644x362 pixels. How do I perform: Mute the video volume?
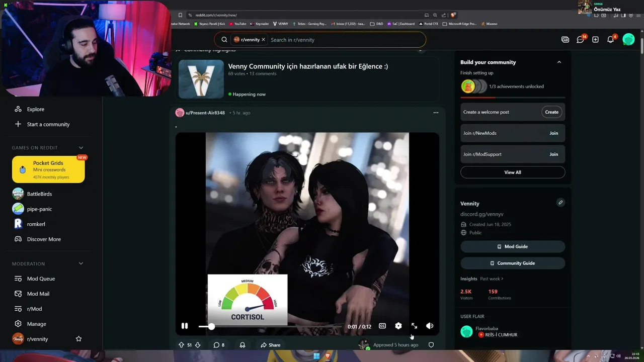[430, 326]
